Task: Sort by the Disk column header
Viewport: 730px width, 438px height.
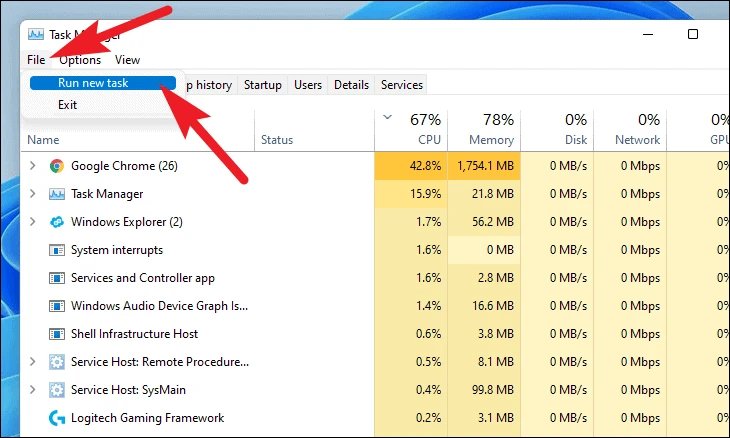Action: point(557,131)
